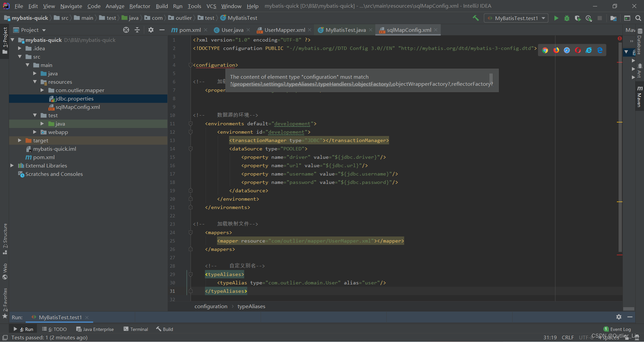Click the Stop process button
This screenshot has width=644, height=342.
[x=600, y=18]
